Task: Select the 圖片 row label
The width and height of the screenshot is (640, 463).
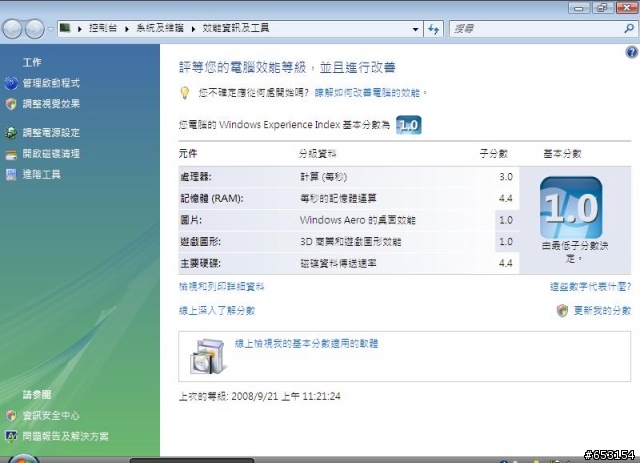Action: tap(191, 220)
